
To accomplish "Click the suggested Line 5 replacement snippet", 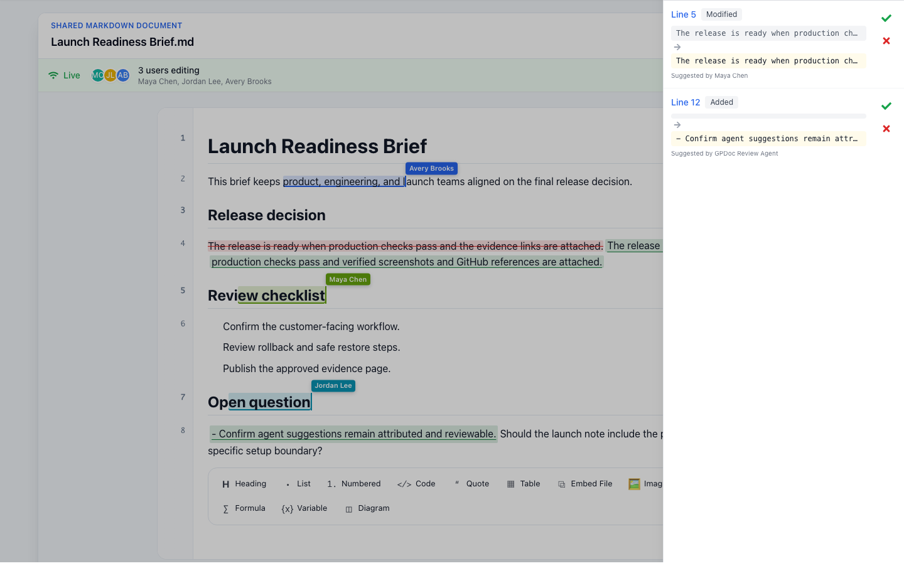I will (768, 61).
